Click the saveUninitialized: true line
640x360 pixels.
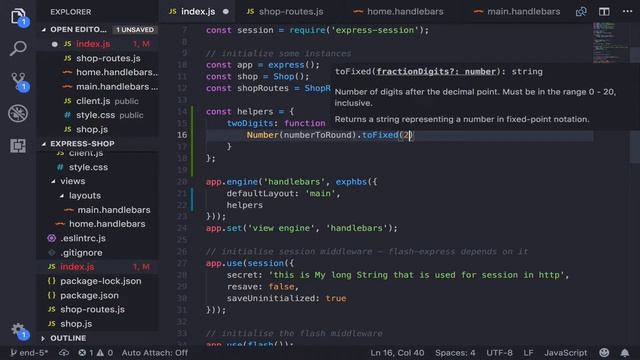tap(287, 298)
